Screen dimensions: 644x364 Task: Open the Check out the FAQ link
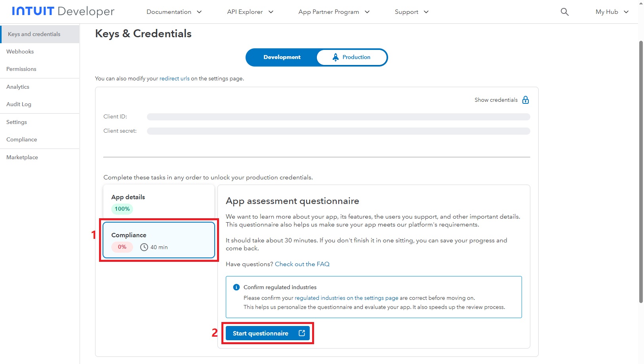pos(302,264)
